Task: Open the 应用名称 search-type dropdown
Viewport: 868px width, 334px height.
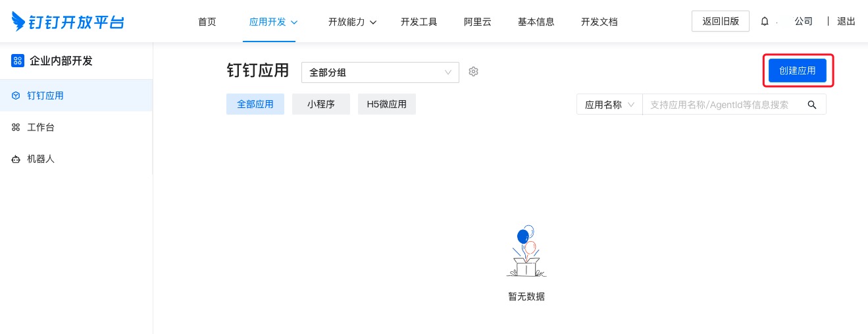Action: point(609,104)
